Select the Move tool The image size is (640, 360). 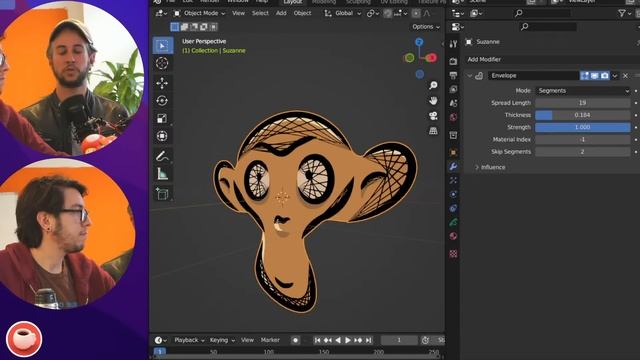[162, 83]
